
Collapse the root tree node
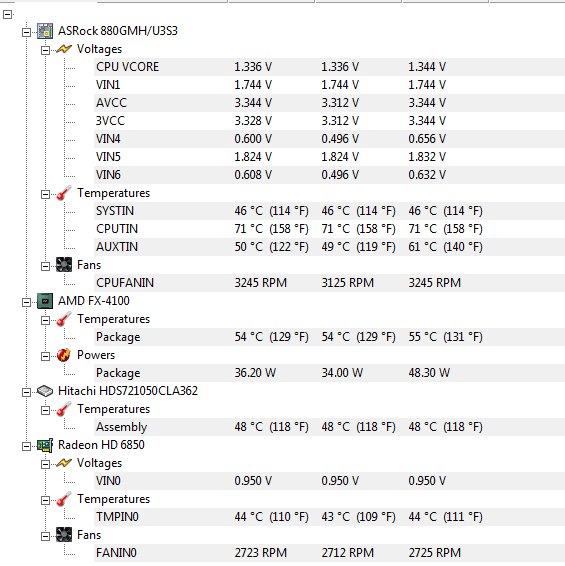[x=8, y=14]
